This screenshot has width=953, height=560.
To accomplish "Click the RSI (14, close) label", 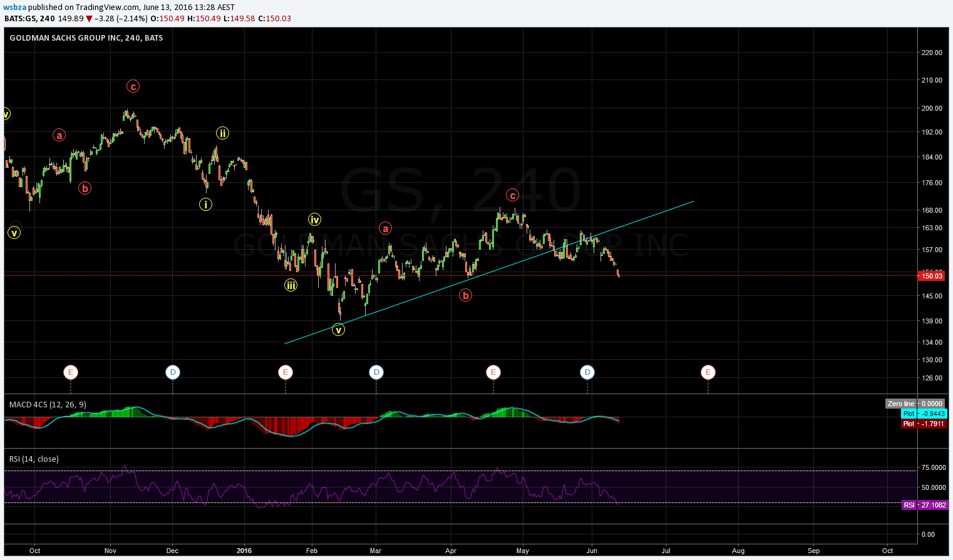I will click(34, 459).
